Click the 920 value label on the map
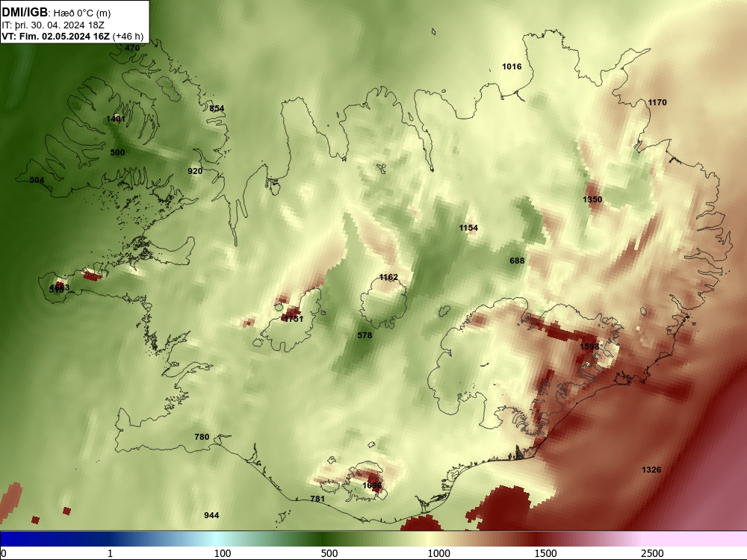747x560 pixels. point(195,172)
